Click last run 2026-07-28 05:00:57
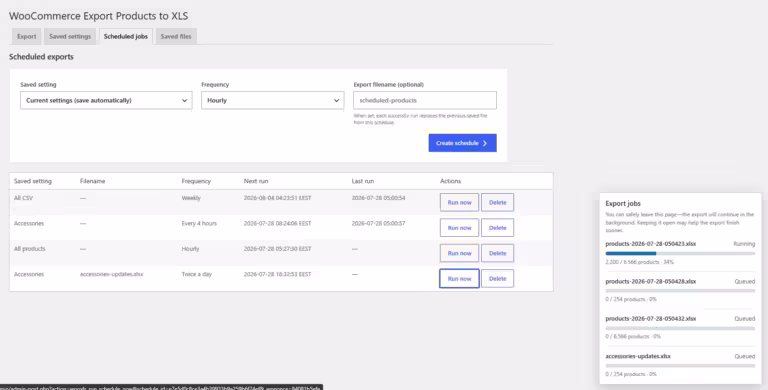This screenshot has height=390, width=768. click(x=378, y=223)
